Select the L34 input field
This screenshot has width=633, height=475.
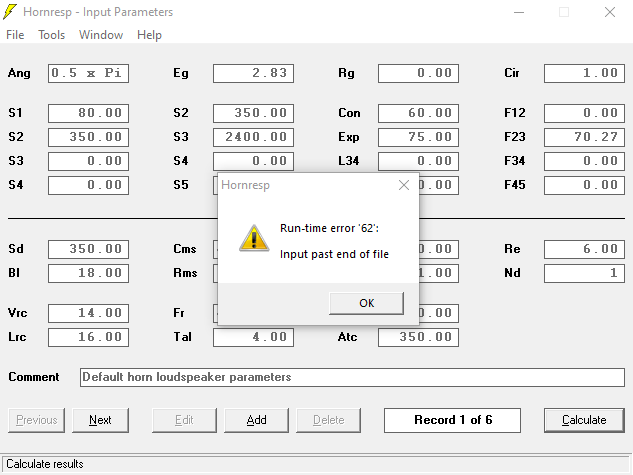(x=419, y=161)
